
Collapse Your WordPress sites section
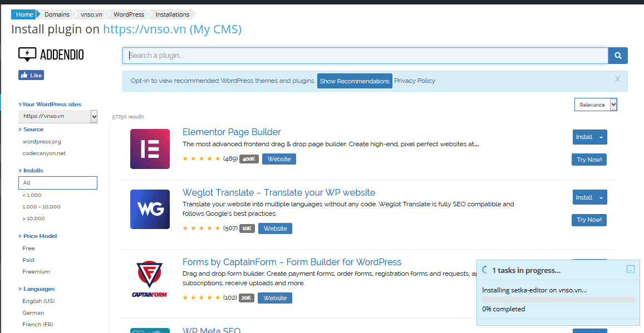click(50, 104)
